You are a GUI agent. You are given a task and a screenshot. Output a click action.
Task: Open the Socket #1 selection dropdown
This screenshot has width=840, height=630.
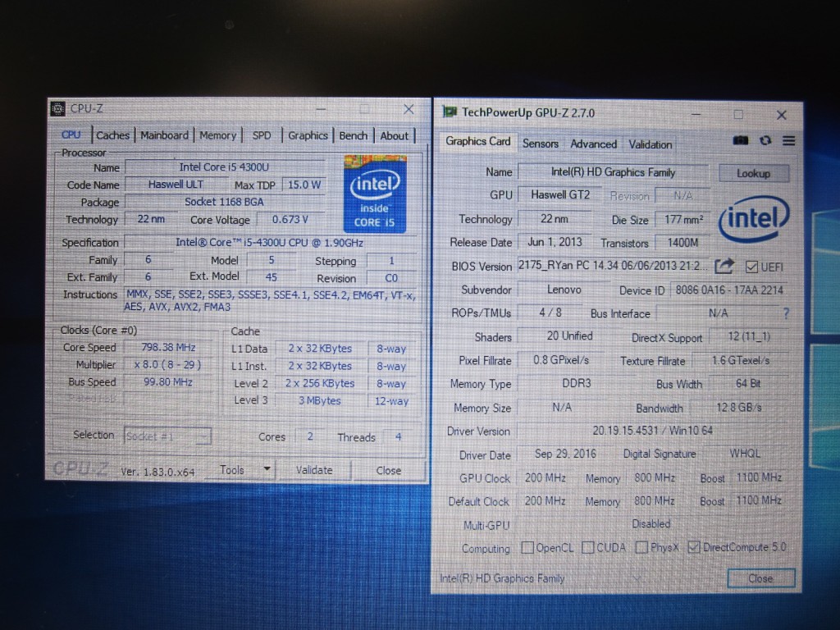pyautogui.click(x=167, y=436)
